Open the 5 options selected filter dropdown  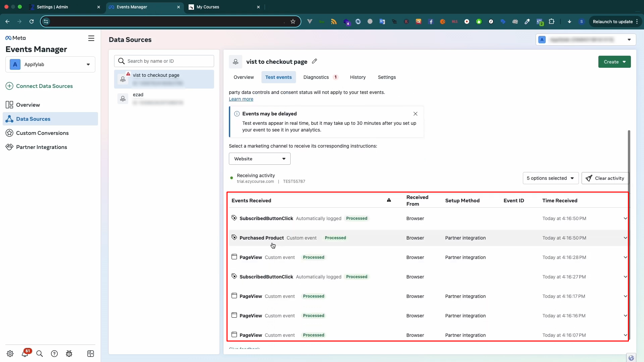pyautogui.click(x=551, y=178)
